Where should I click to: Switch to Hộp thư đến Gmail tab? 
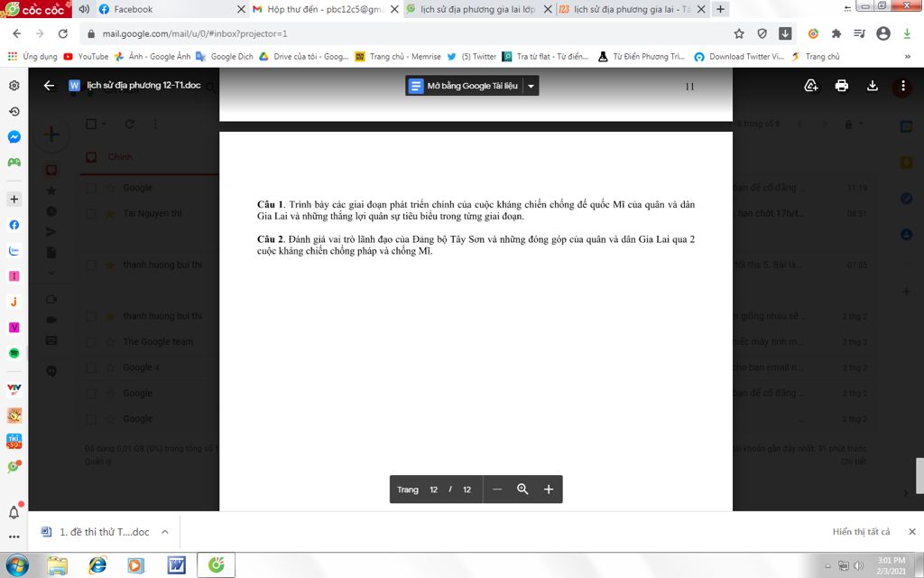325,9
